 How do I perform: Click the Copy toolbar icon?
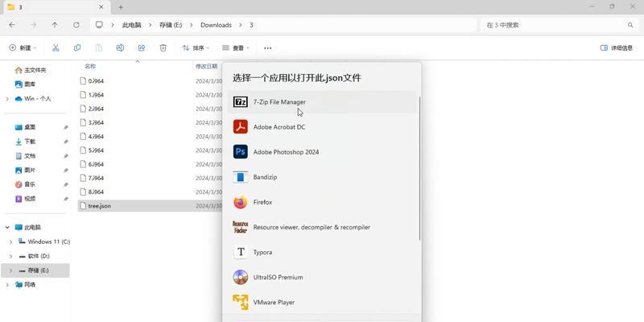(x=77, y=48)
